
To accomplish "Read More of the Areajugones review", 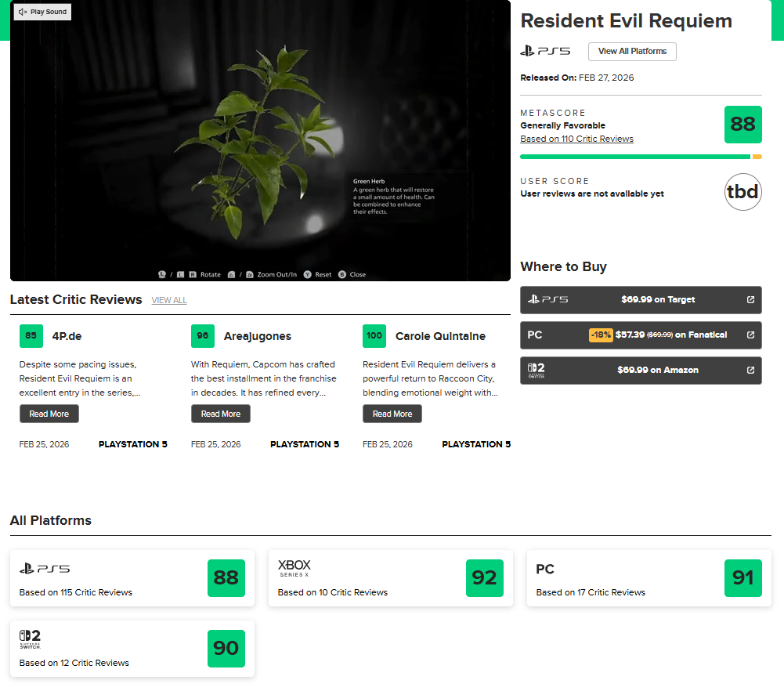I will (221, 414).
